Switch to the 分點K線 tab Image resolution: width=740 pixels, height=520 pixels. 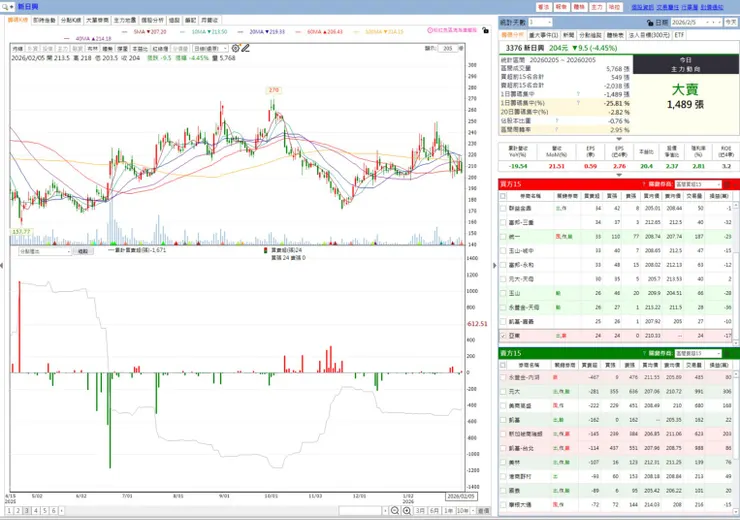pyautogui.click(x=71, y=20)
